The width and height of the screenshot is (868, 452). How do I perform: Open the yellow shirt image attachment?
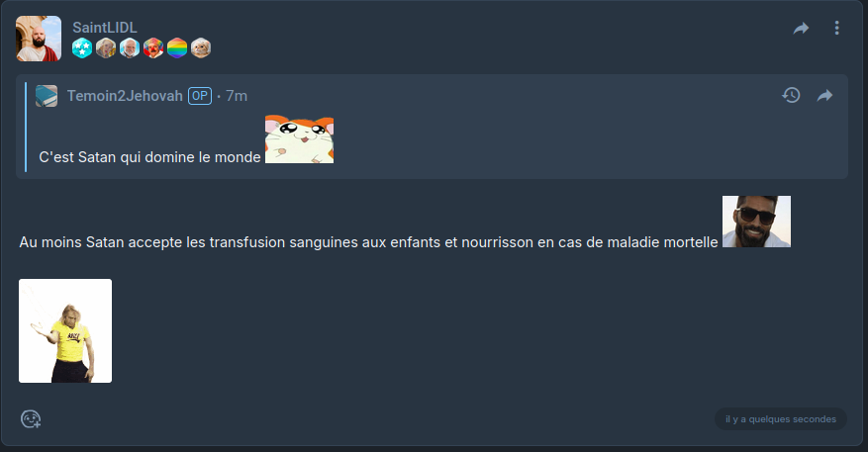65,330
